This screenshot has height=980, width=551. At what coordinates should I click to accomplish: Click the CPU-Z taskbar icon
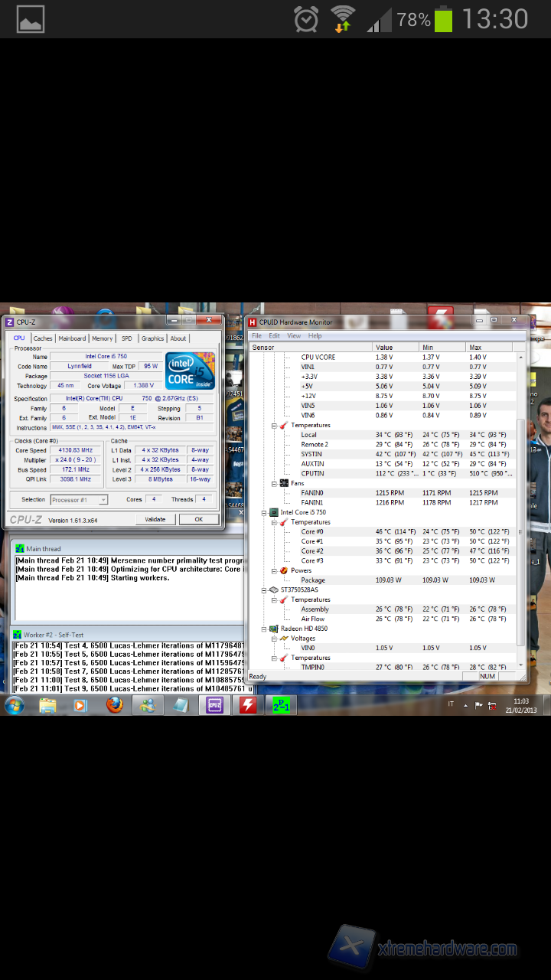tap(215, 705)
